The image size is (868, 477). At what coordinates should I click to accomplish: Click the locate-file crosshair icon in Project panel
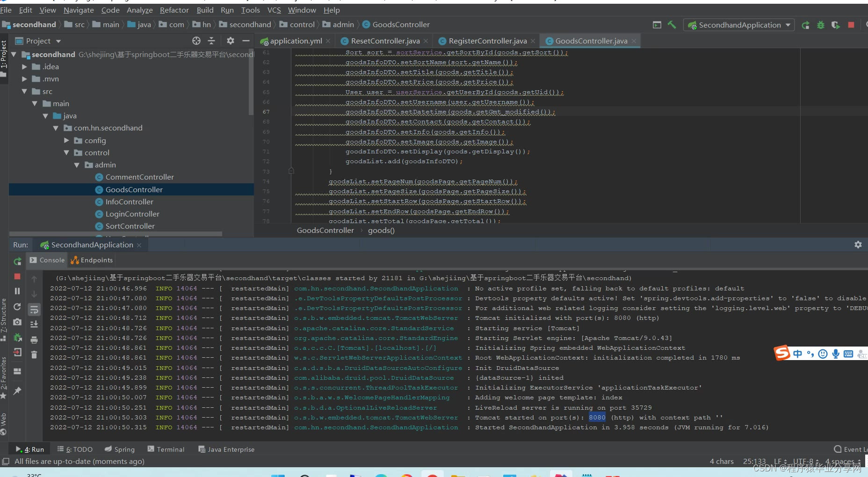click(196, 41)
